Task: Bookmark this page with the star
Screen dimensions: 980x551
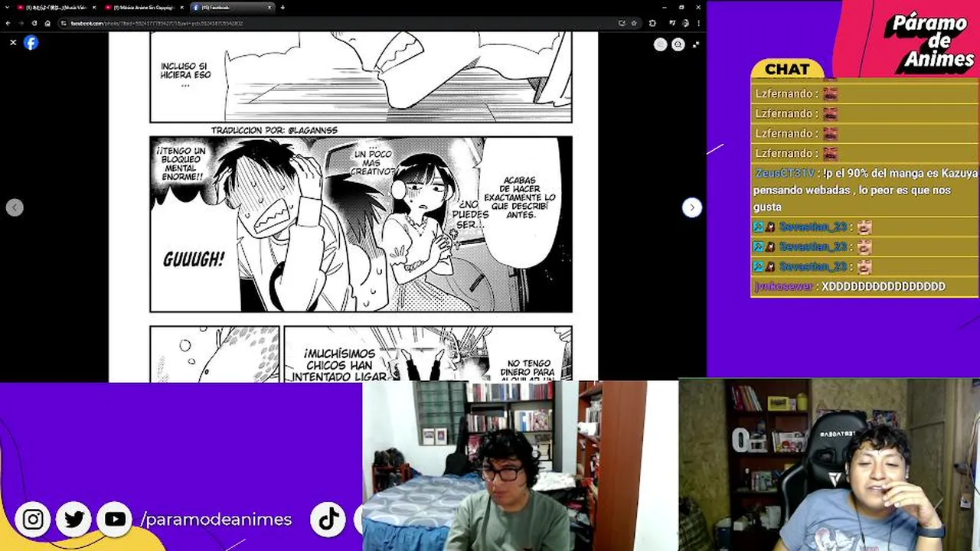Action: tap(634, 23)
